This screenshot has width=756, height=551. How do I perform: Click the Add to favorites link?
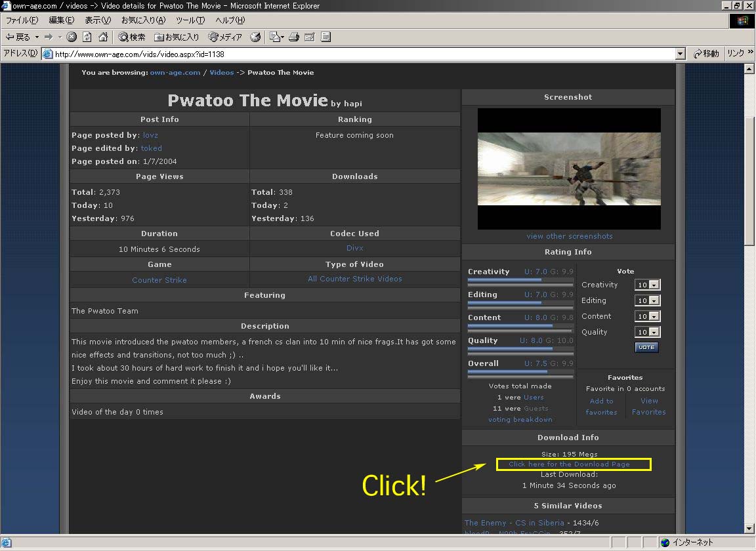pos(601,407)
